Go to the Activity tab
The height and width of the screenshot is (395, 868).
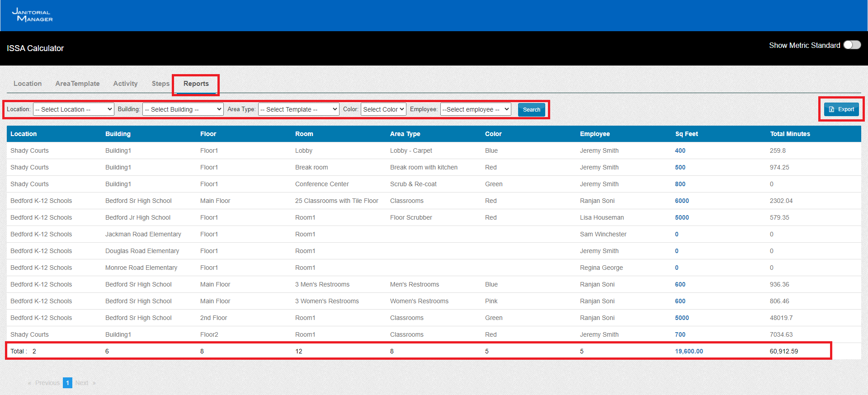[x=125, y=84]
